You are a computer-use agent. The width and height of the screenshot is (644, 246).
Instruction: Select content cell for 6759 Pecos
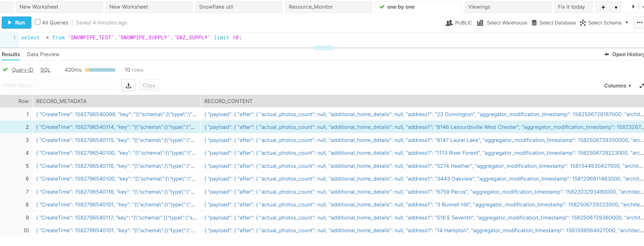click(422, 192)
